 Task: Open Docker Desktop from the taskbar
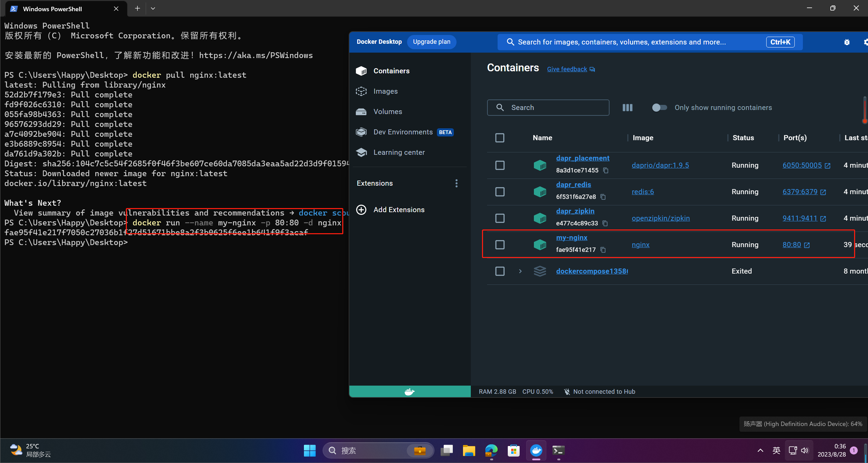point(536,450)
